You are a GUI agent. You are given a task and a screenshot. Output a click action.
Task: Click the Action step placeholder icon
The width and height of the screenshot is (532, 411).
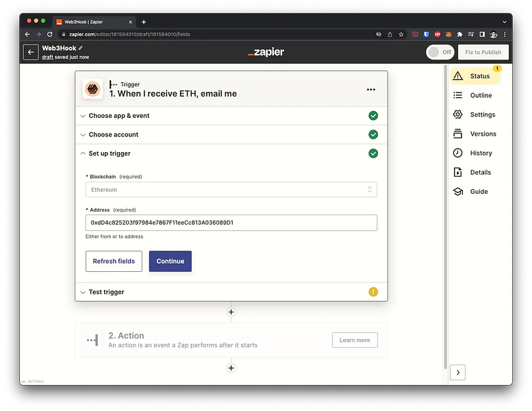92,340
